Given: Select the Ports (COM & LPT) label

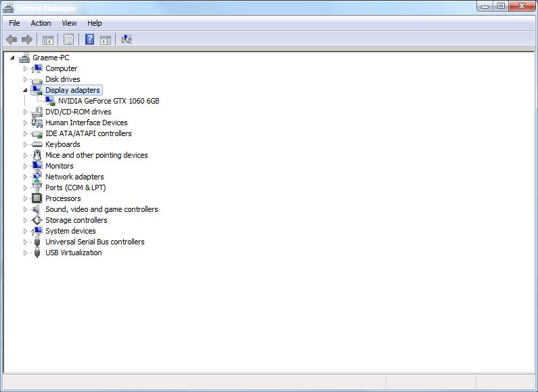Looking at the screenshot, I should pyautogui.click(x=76, y=188).
